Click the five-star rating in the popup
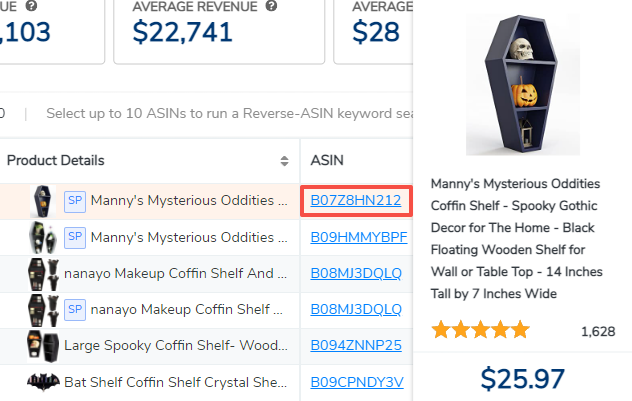Image resolution: width=632 pixels, height=401 pixels. tap(480, 331)
